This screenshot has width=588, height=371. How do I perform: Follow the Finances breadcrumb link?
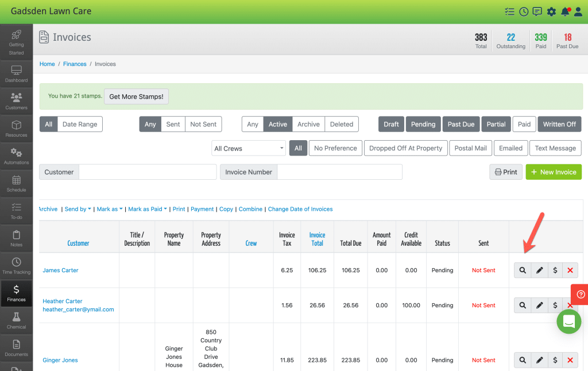pos(75,64)
